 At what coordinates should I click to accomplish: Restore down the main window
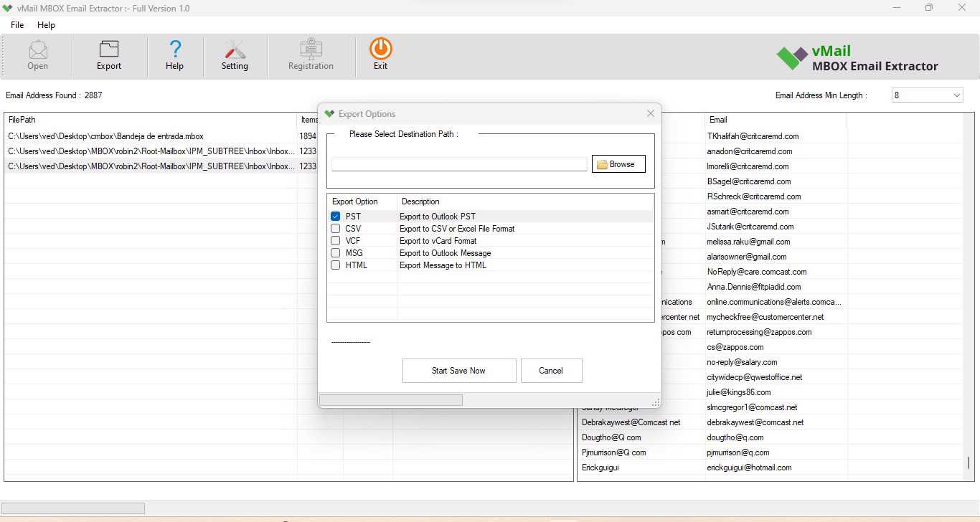[x=929, y=8]
